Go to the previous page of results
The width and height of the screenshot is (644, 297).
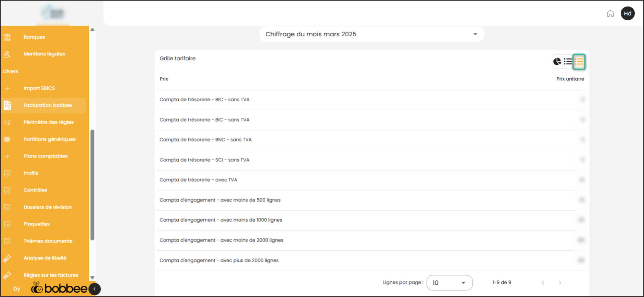543,283
